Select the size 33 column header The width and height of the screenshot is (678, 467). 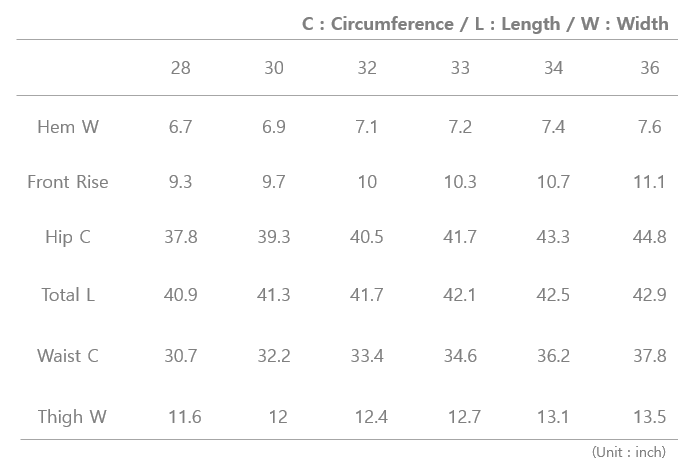click(460, 68)
